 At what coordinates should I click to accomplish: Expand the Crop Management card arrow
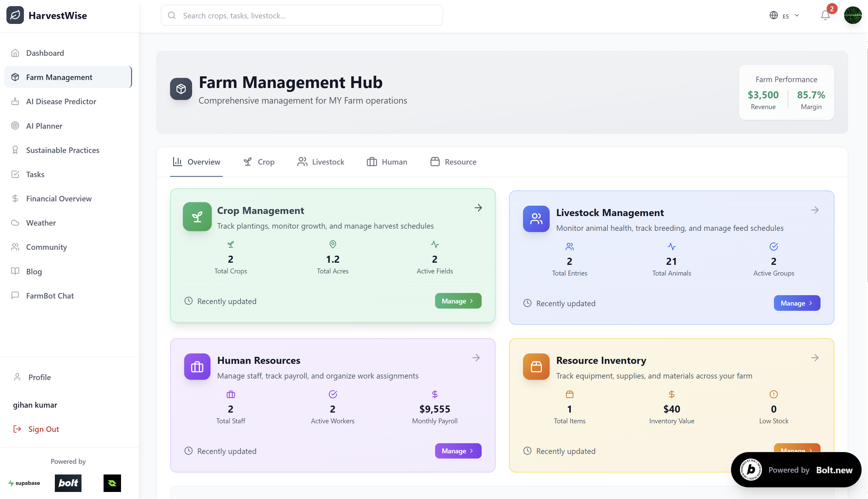pos(478,208)
